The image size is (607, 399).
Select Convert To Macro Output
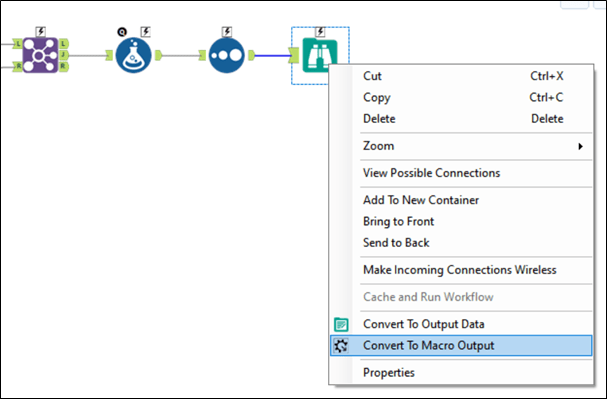pos(461,345)
